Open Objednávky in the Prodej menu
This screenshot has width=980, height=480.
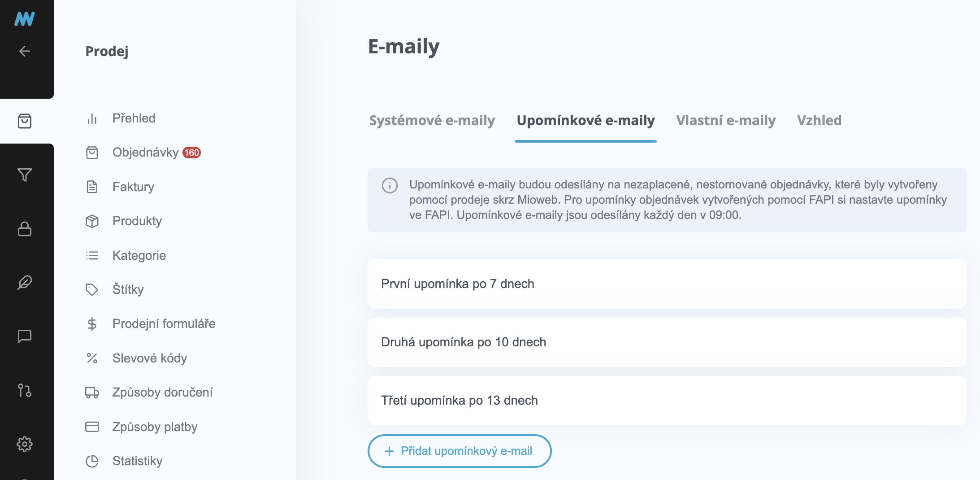click(145, 153)
